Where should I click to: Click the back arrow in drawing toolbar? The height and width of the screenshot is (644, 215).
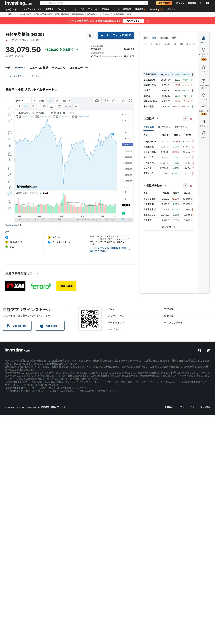pos(10,146)
